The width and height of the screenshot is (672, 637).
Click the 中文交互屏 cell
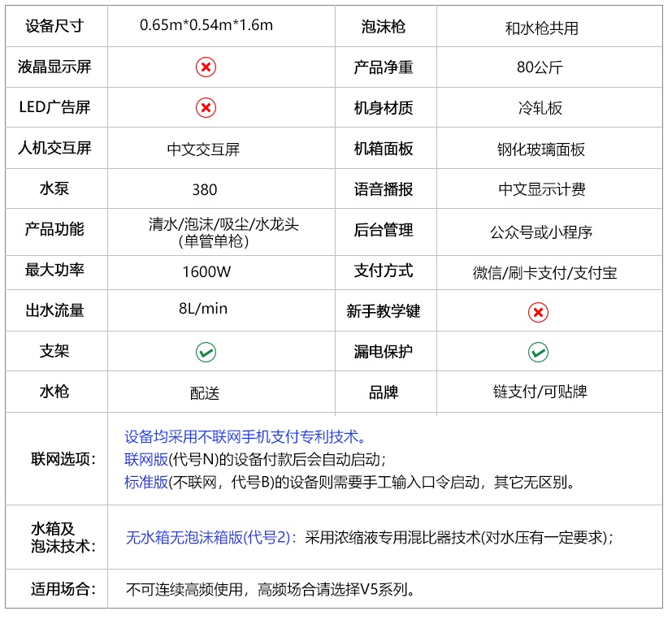coord(204,149)
